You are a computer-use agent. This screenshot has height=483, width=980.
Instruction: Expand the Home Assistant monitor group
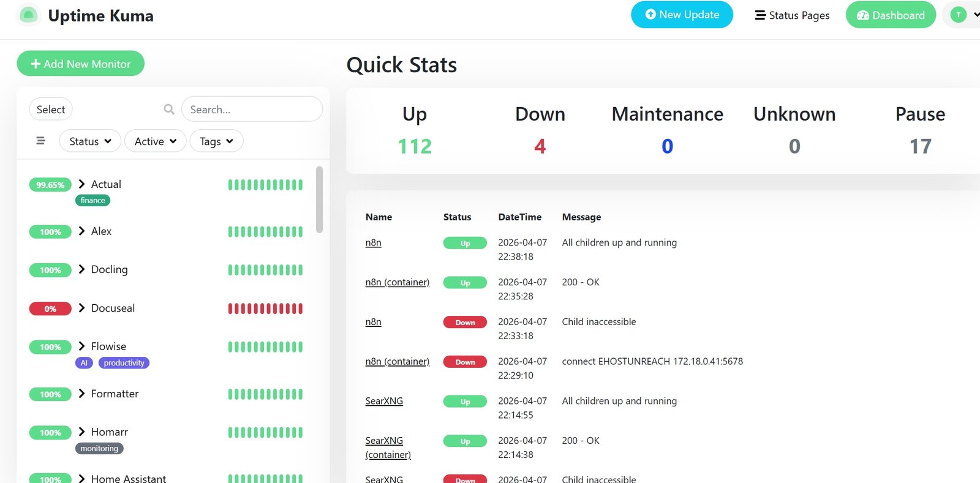click(x=81, y=478)
